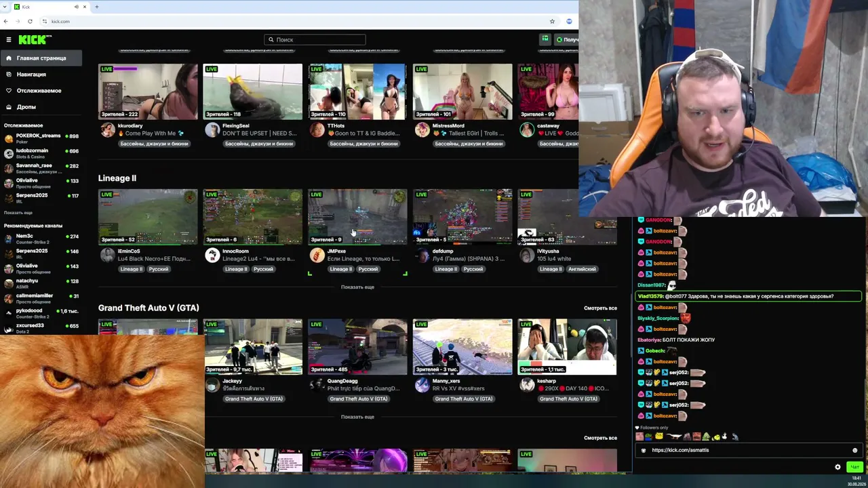The height and width of the screenshot is (488, 868).
Task: Open the browser profile avatar
Action: 569,21
